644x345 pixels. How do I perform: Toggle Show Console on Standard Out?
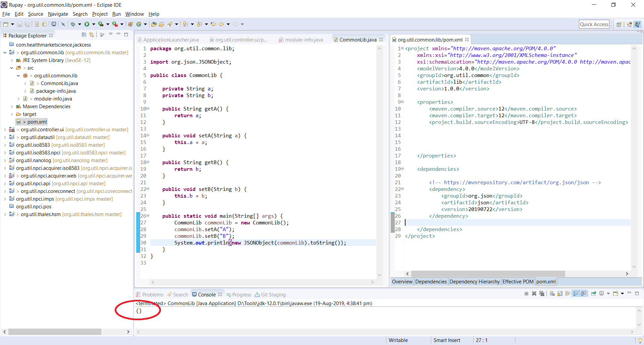pos(576,294)
